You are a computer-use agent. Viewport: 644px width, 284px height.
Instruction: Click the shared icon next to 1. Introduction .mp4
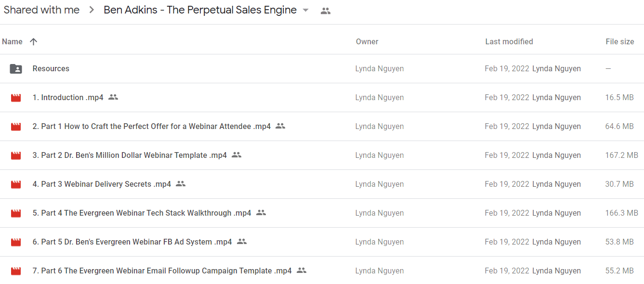tap(113, 97)
